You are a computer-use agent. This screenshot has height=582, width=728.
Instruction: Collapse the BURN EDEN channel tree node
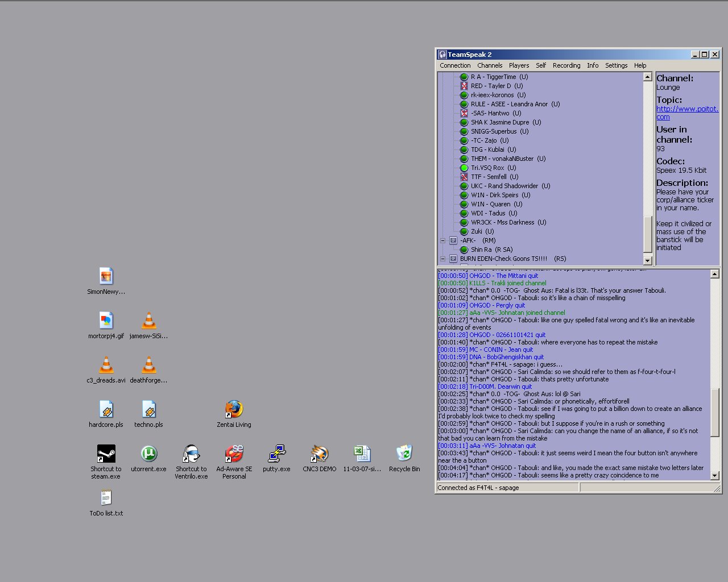[x=442, y=259]
